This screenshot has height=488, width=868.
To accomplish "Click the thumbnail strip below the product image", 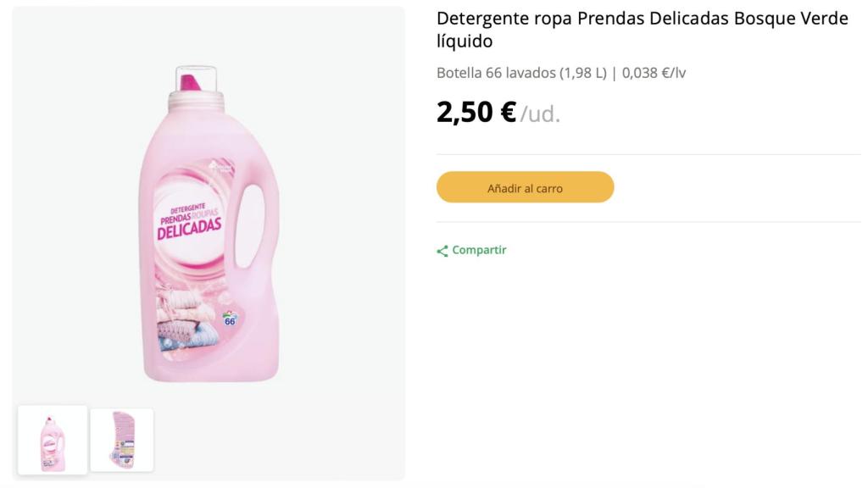I will 86,440.
